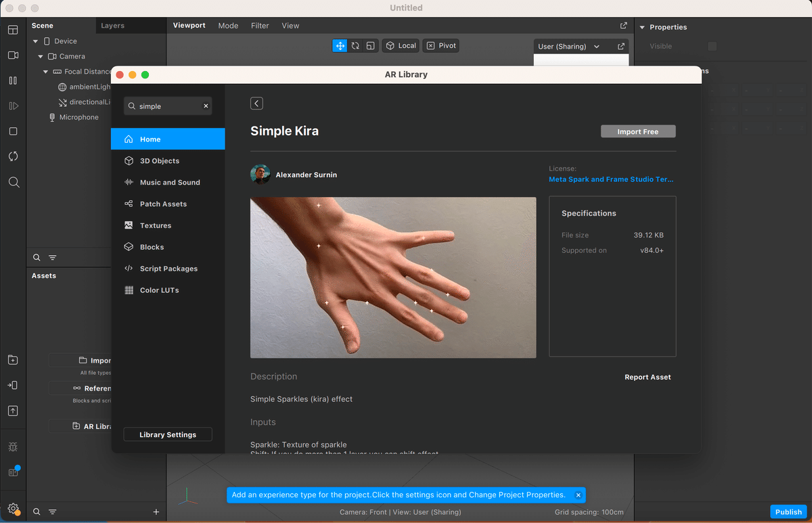
Task: Open 3D Objects category in AR Library
Action: pos(168,161)
